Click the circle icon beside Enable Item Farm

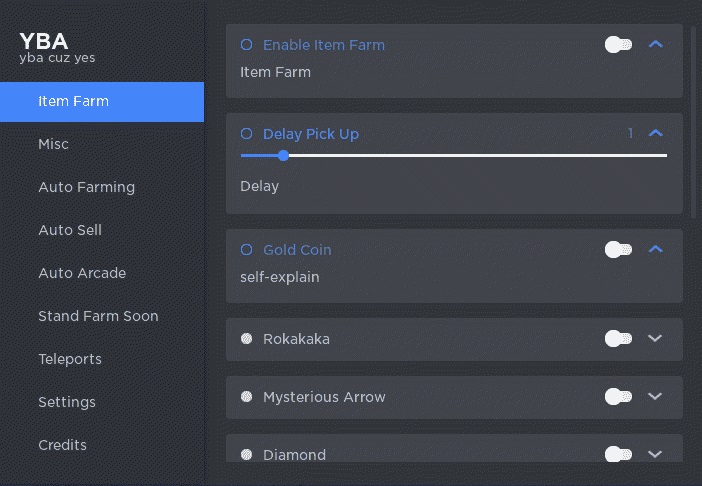point(247,45)
